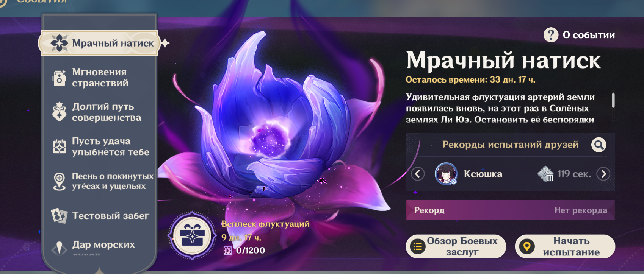Click the flower icon beside Мрачный натиск
This screenshot has width=644, height=274.
tap(60, 43)
